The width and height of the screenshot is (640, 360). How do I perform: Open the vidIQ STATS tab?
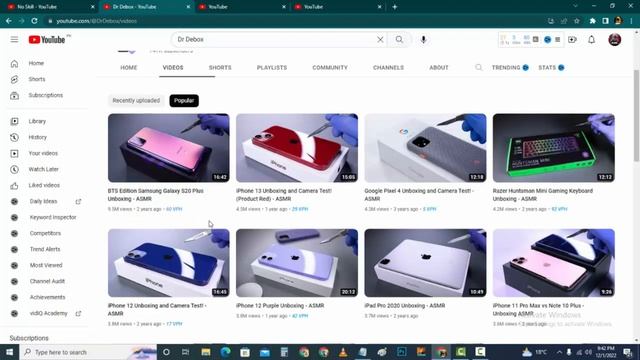pos(551,67)
